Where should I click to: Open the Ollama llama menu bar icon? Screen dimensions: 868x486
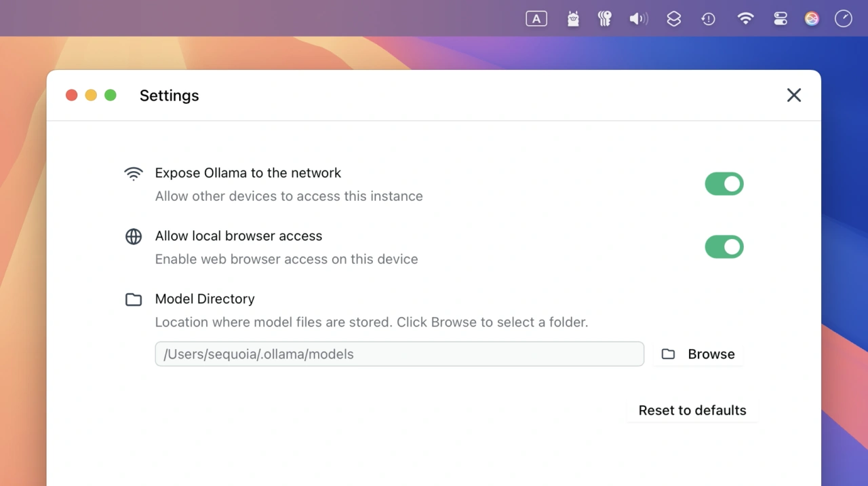click(x=573, y=19)
